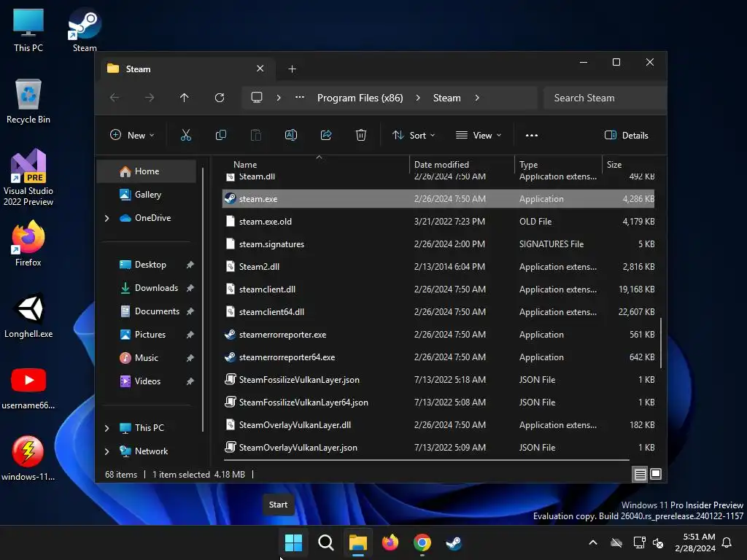Select Visual Studio 2022 Preview desktop icon
The height and width of the screenshot is (560, 747).
(28, 178)
